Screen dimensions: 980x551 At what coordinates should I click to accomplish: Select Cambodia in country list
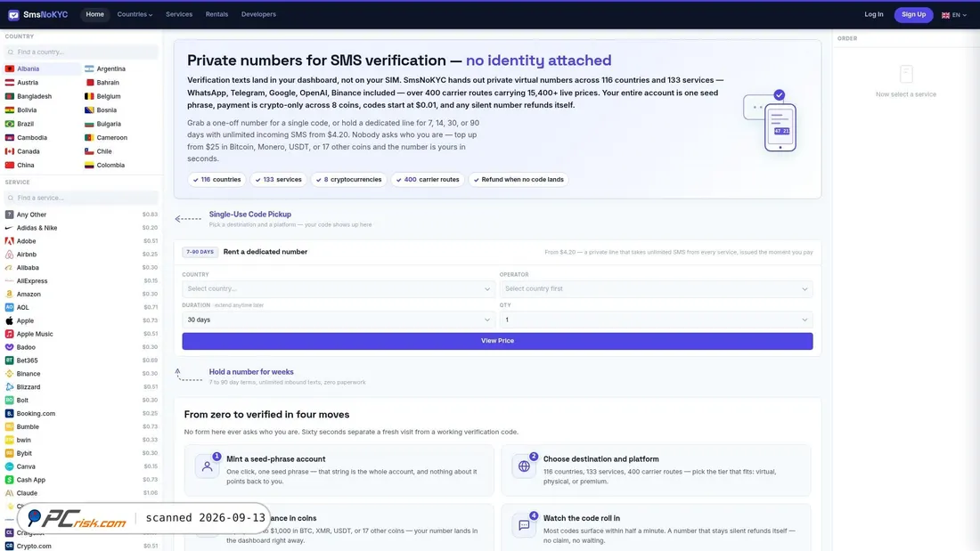[x=42, y=137]
